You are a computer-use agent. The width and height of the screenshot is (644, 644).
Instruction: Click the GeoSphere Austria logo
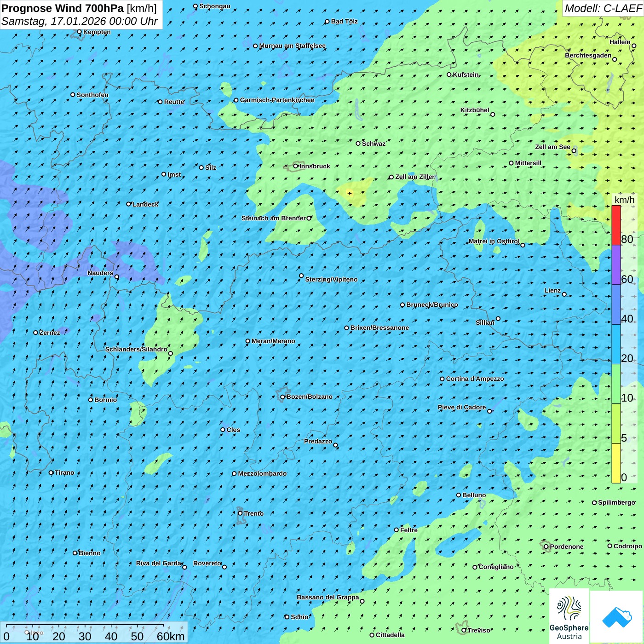tap(569, 617)
